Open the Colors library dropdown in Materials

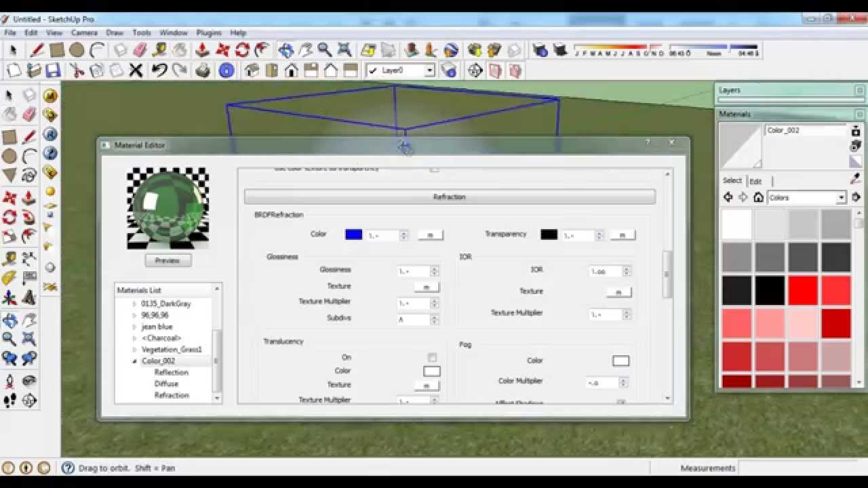(x=841, y=198)
